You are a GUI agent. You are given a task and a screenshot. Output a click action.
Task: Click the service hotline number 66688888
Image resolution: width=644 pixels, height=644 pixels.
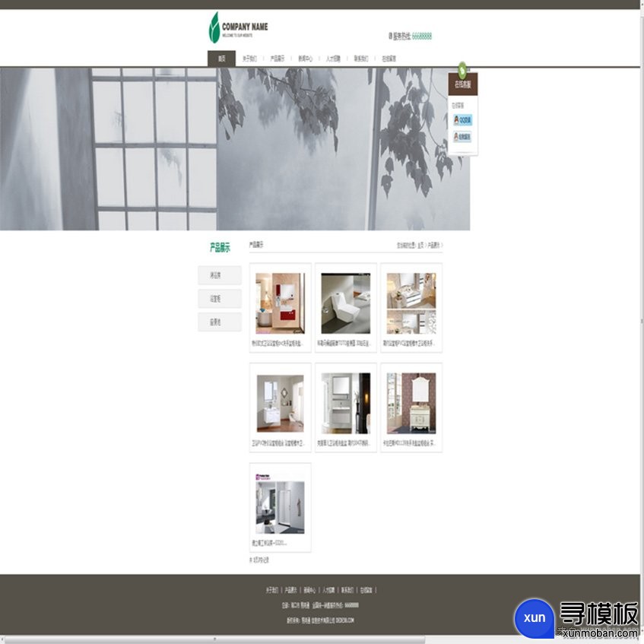click(x=422, y=36)
